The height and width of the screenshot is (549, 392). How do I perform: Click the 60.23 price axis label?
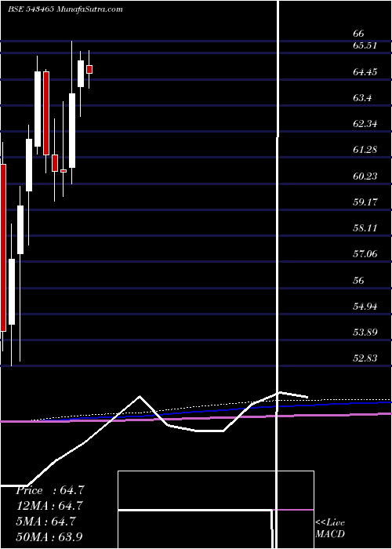[x=365, y=176]
